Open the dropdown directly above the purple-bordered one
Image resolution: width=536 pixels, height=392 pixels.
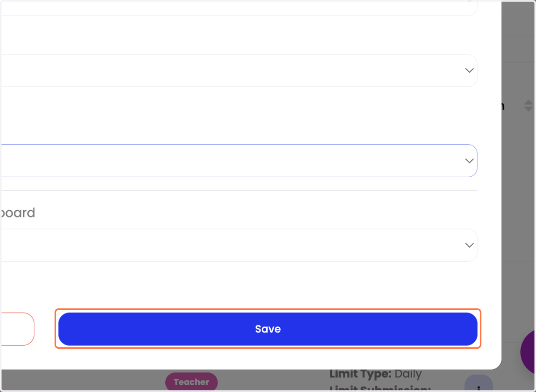[x=239, y=71]
